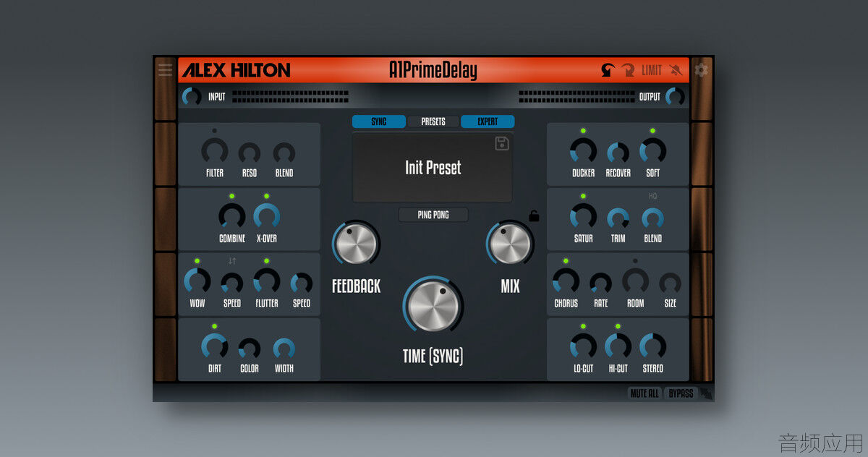This screenshot has height=457, width=868.
Task: Click the Trim knob
Action: [x=618, y=218]
